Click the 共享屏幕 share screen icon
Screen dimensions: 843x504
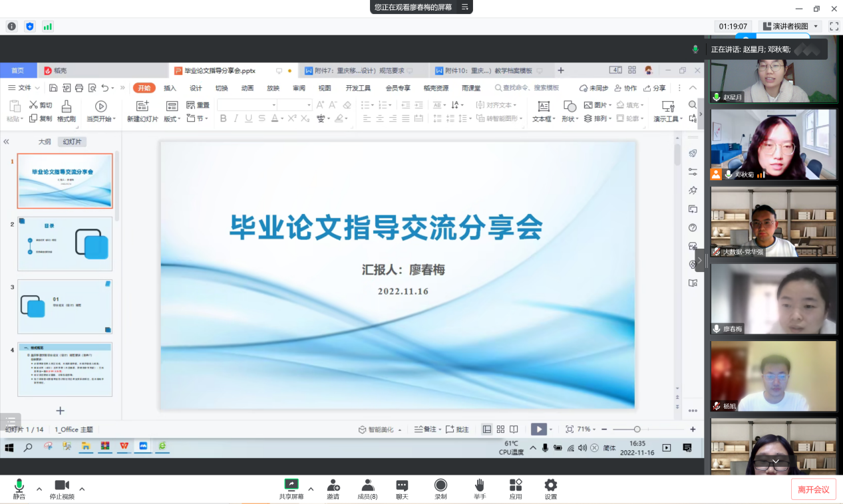[x=291, y=485]
